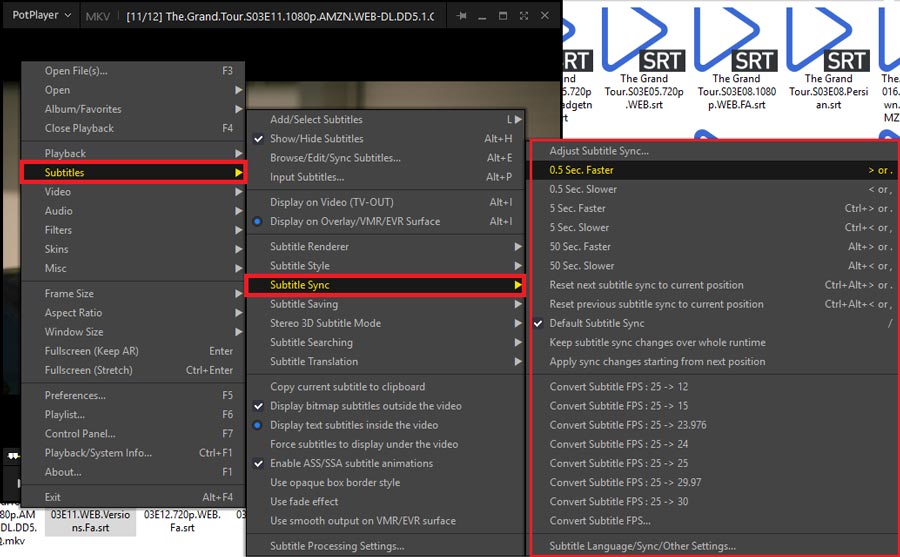
Task: Open Browse/Edit/Sync Subtitles...
Action: coord(386,158)
